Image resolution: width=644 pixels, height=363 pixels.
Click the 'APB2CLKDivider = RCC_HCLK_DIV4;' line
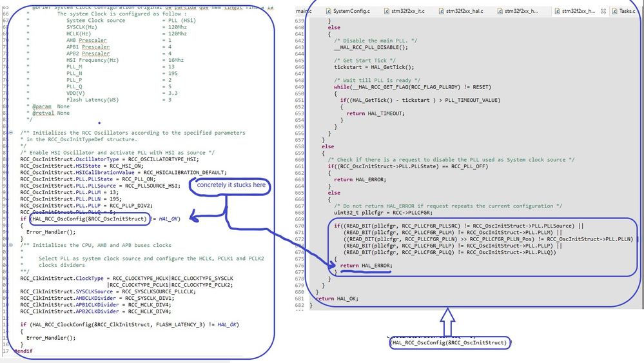[95, 311]
